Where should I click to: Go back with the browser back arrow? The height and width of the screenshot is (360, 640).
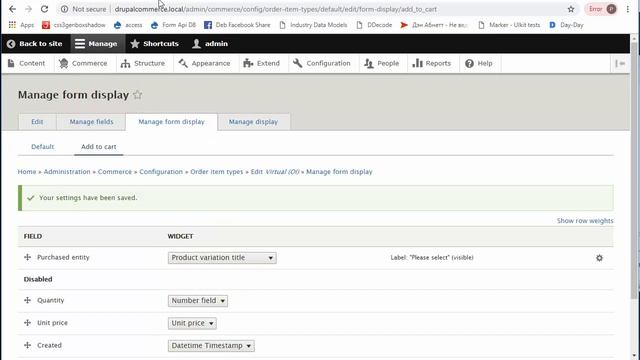[12, 9]
